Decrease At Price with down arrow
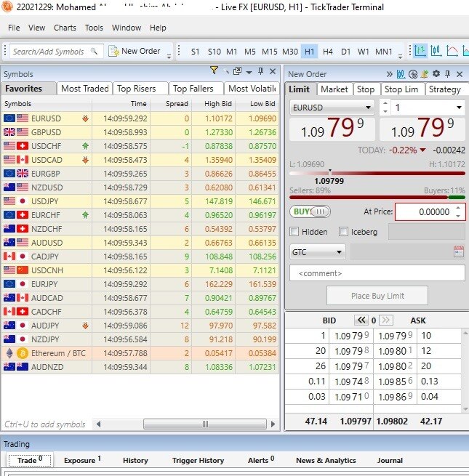This screenshot has height=476, width=469. point(458,216)
